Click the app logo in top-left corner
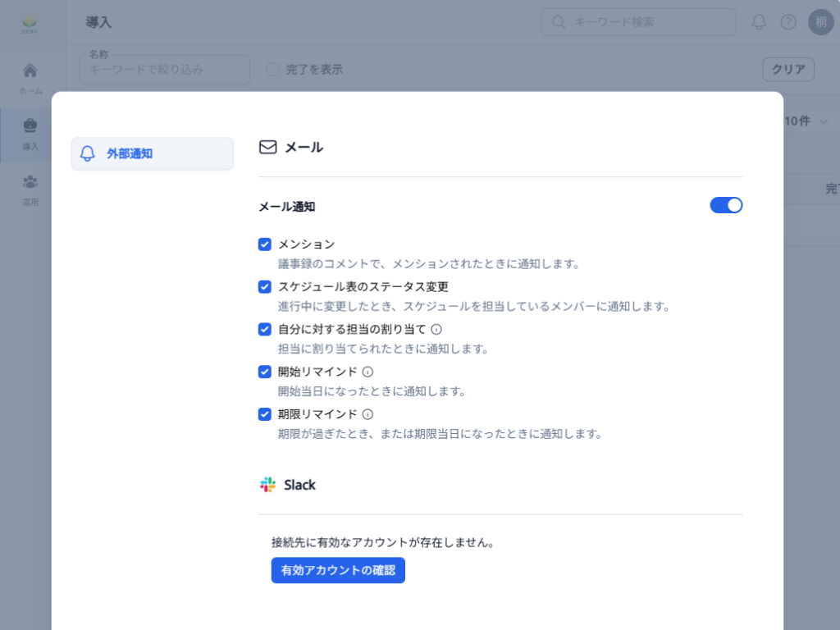The width and height of the screenshot is (840, 630). [x=30, y=24]
